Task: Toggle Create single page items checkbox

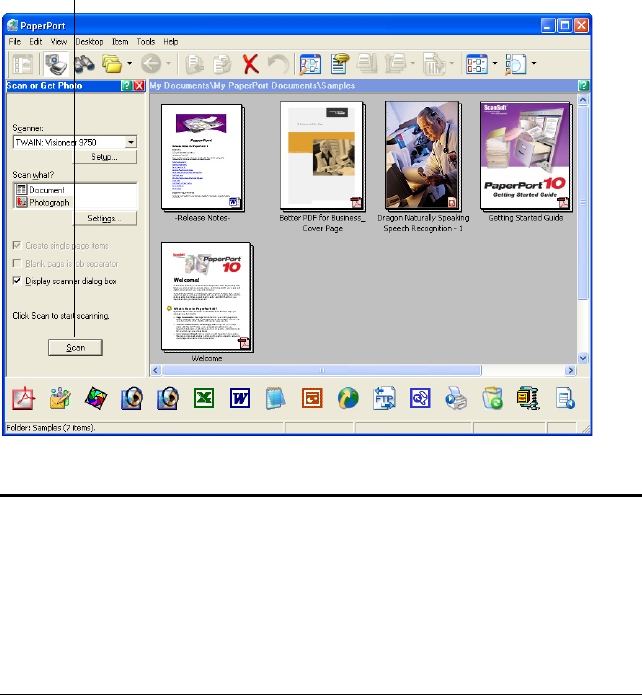Action: tap(17, 246)
